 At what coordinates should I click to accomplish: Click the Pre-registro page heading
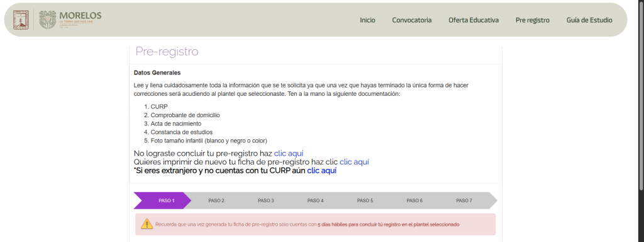(167, 52)
